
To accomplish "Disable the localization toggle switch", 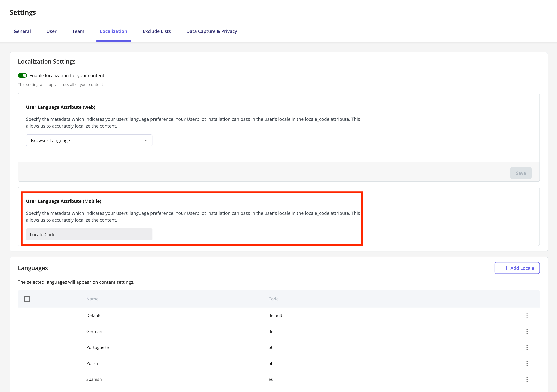I will tap(22, 75).
